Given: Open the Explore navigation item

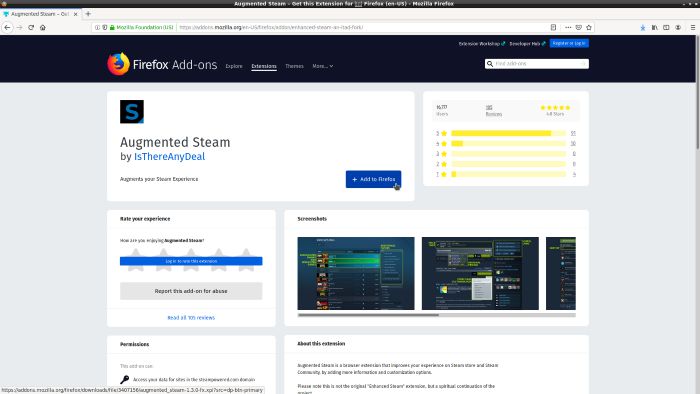Looking at the screenshot, I should coord(234,66).
